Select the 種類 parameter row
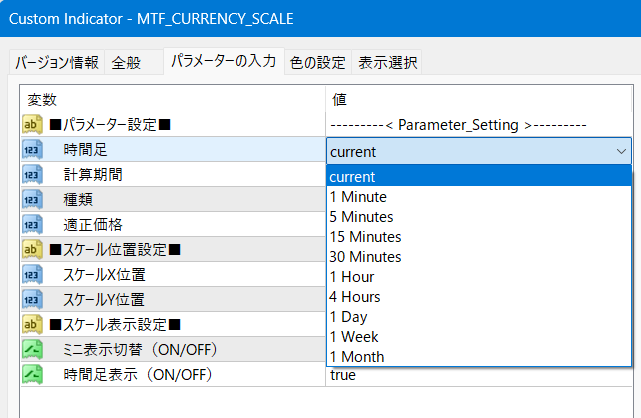Screen dimensions: 641x418 click(173, 199)
